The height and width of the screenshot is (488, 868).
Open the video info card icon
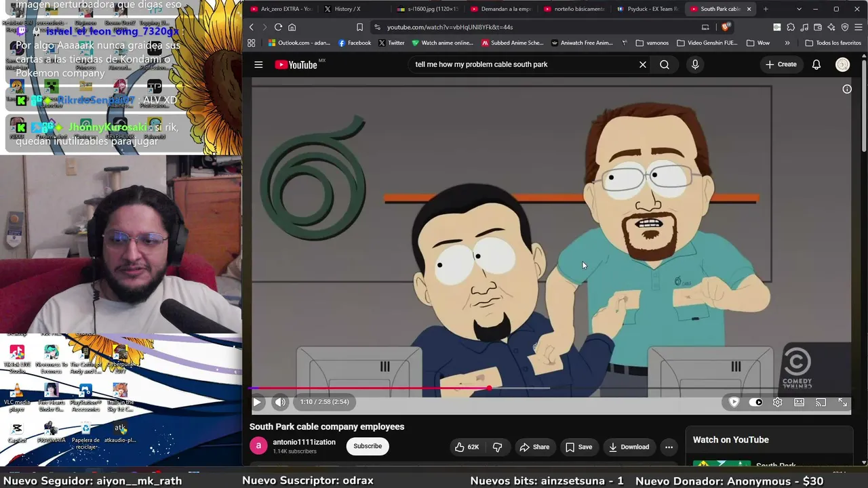(847, 89)
